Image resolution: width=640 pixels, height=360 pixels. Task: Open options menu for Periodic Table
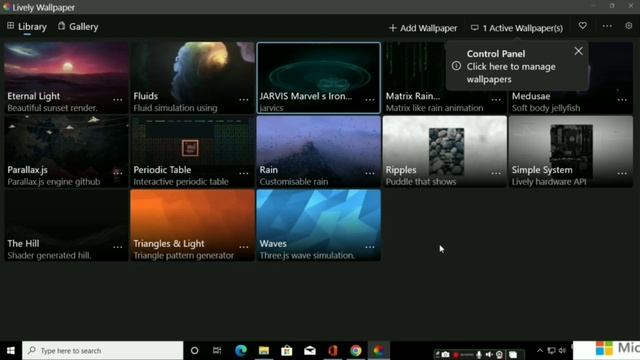[244, 173]
